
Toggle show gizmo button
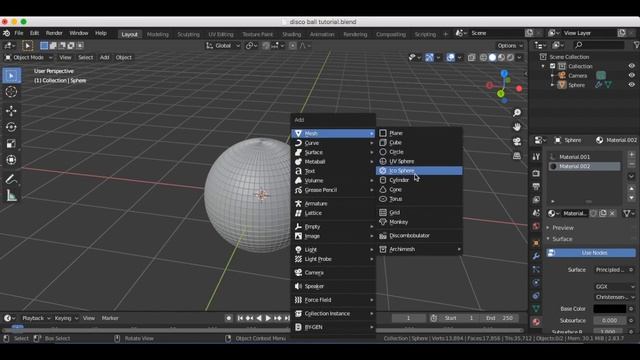pyautogui.click(x=429, y=58)
